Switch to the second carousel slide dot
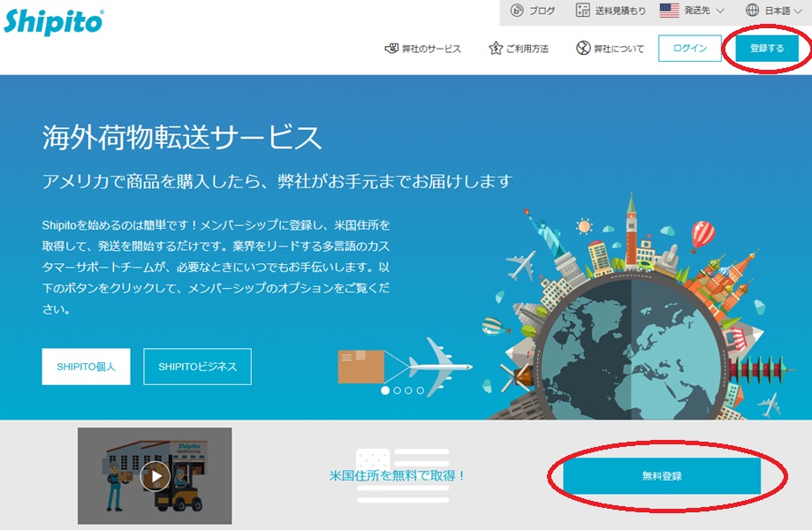 pyautogui.click(x=397, y=390)
